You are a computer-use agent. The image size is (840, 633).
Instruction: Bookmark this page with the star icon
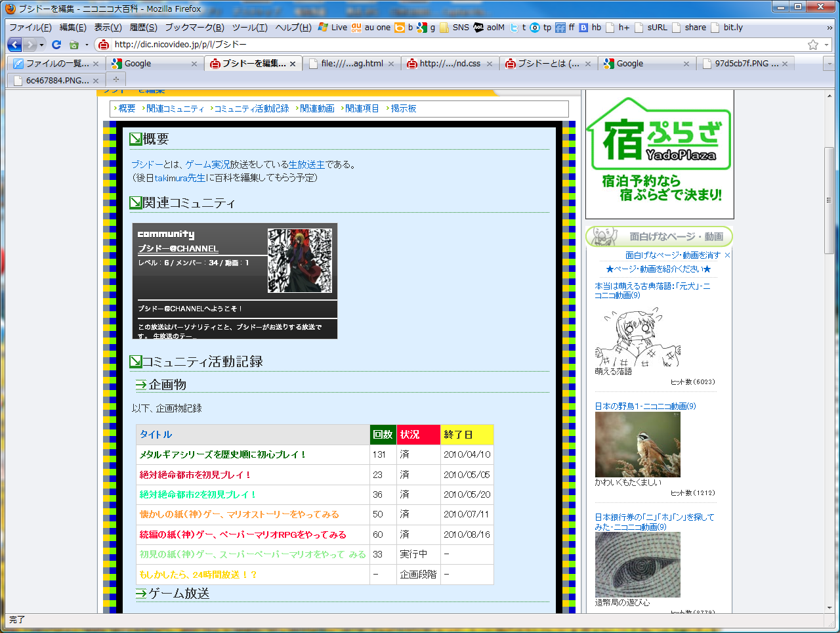tap(813, 45)
